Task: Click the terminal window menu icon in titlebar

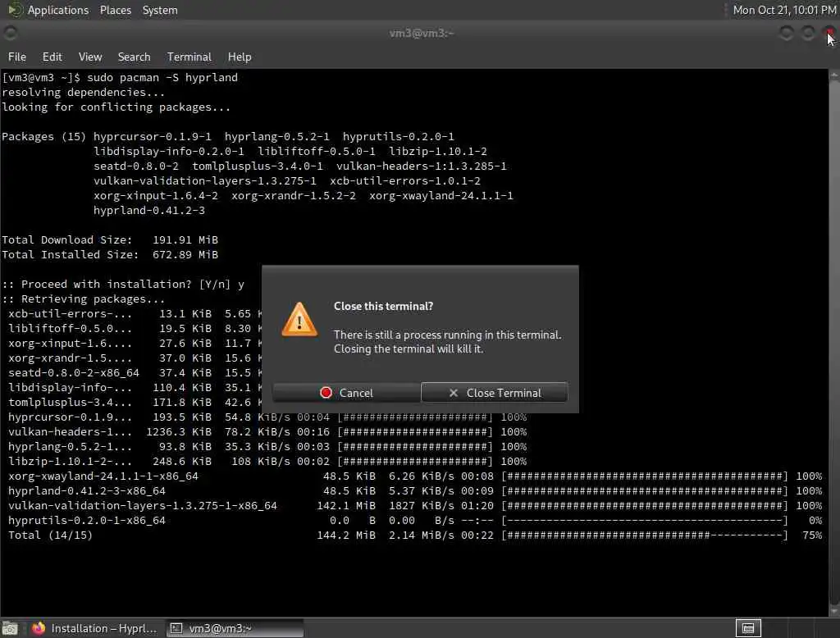Action: [x=10, y=34]
